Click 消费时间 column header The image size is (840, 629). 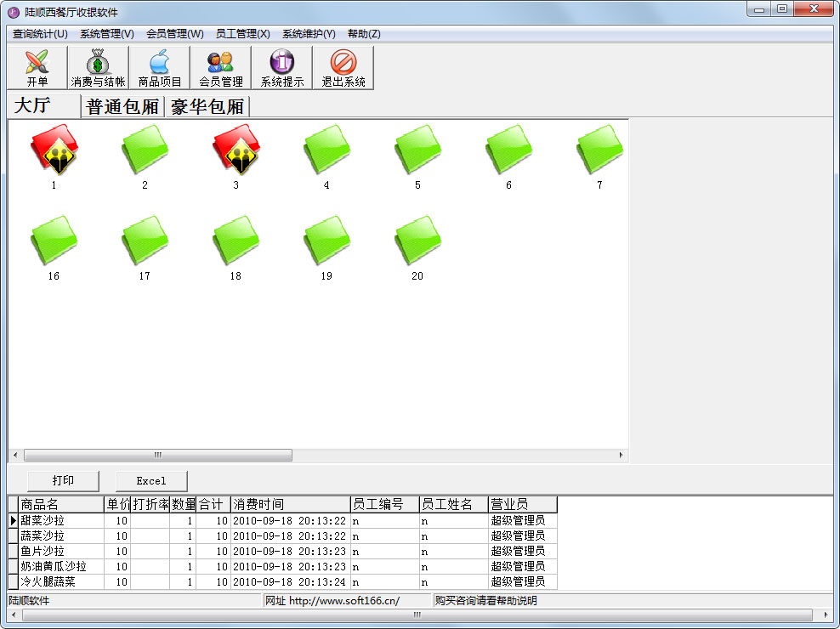click(291, 504)
